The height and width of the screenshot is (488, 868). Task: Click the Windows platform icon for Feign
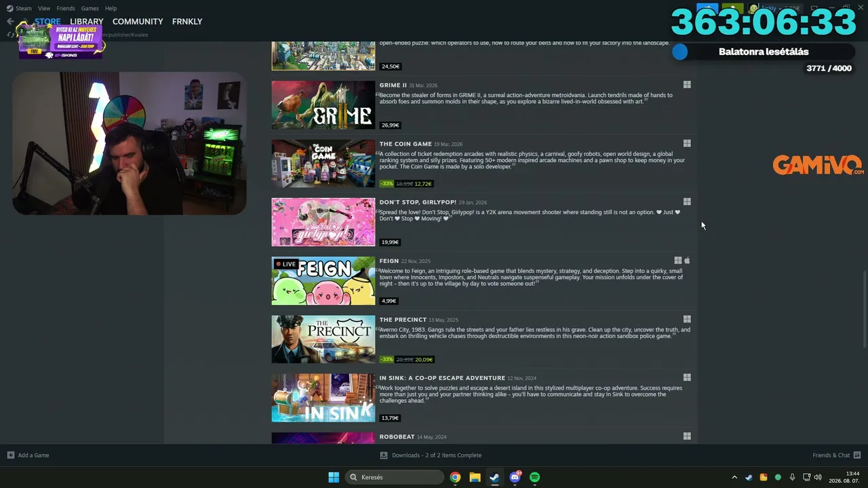tap(677, 260)
